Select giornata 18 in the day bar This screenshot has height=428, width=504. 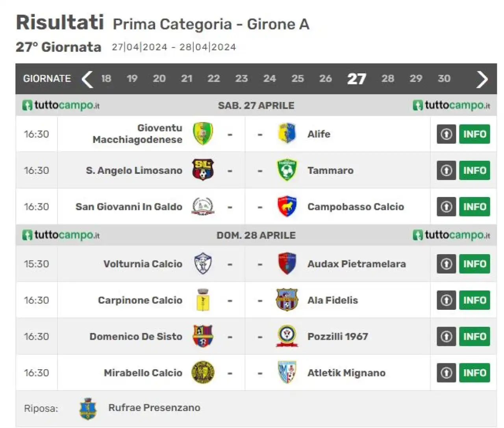(x=106, y=78)
